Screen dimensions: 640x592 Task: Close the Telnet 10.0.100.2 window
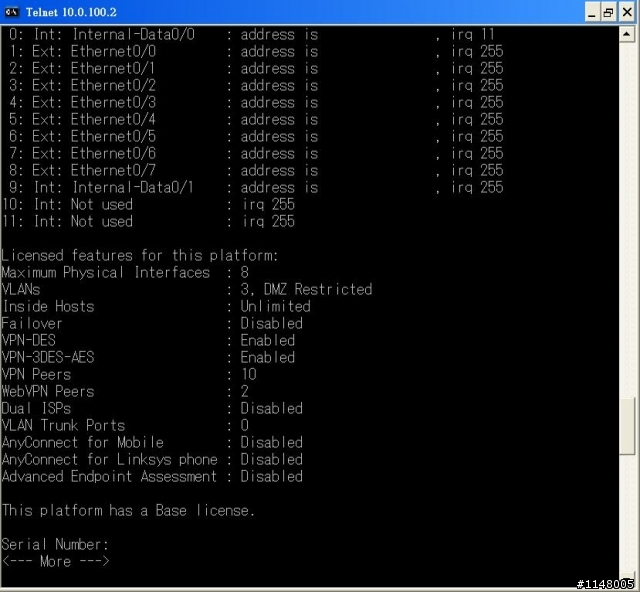(x=627, y=13)
